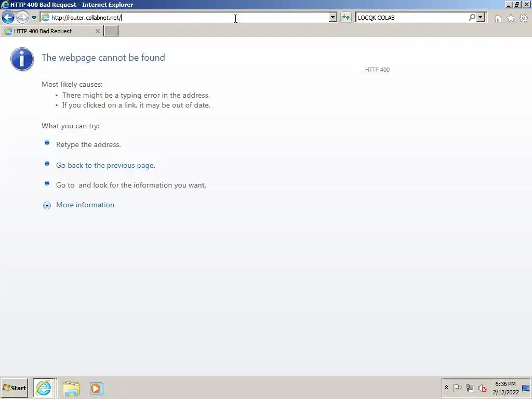Screen dimensions: 532x399
Task: Open Favorites star icon
Action: tap(511, 18)
